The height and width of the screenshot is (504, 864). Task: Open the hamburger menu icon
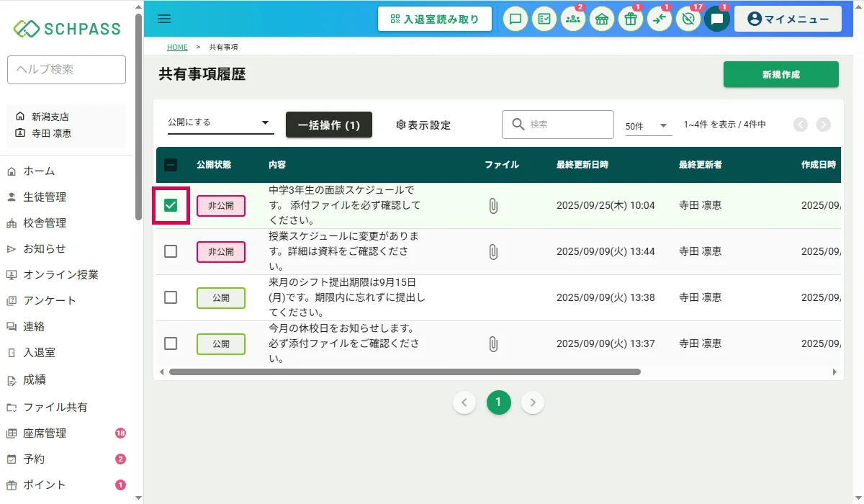tap(164, 19)
